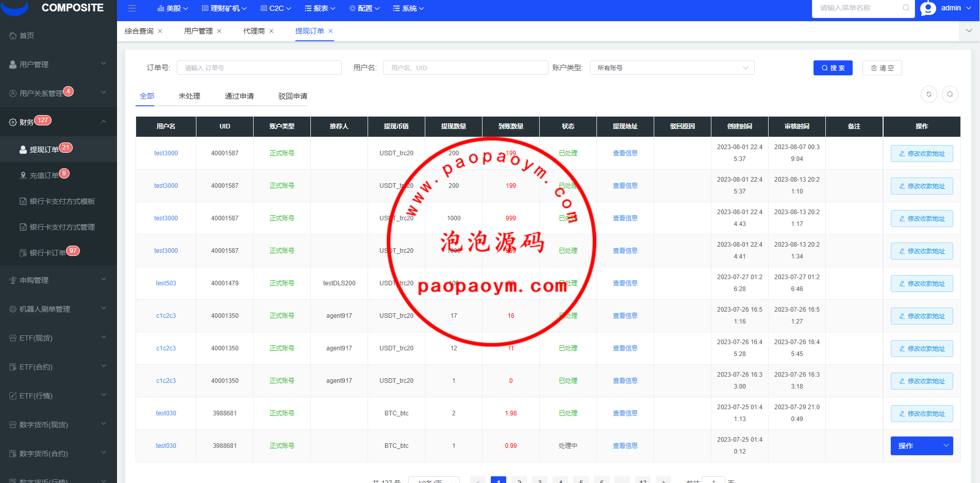Click the ETF(现货) icon in sidebar
This screenshot has height=483, width=980.
[x=13, y=338]
